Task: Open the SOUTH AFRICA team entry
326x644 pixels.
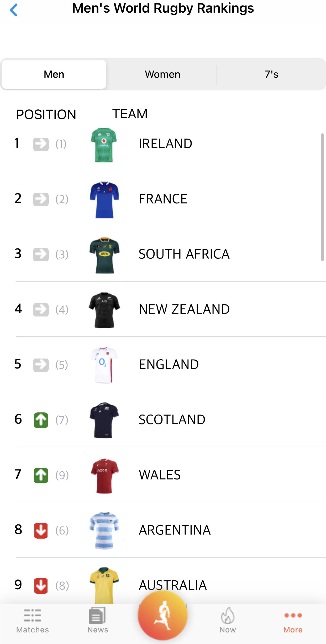Action: click(184, 254)
